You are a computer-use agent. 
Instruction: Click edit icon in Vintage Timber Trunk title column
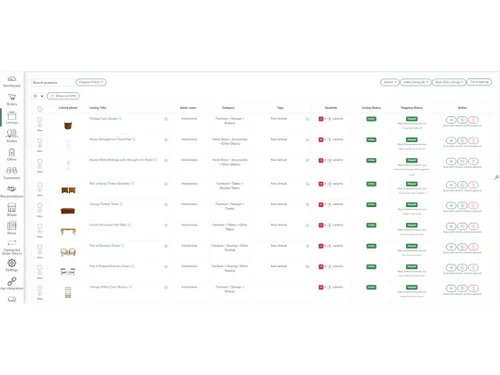(166, 204)
